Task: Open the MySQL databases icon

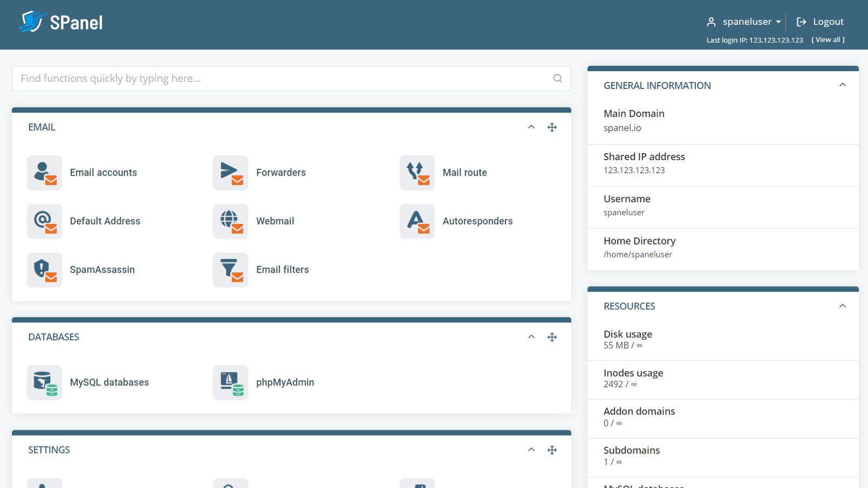Action: (44, 382)
